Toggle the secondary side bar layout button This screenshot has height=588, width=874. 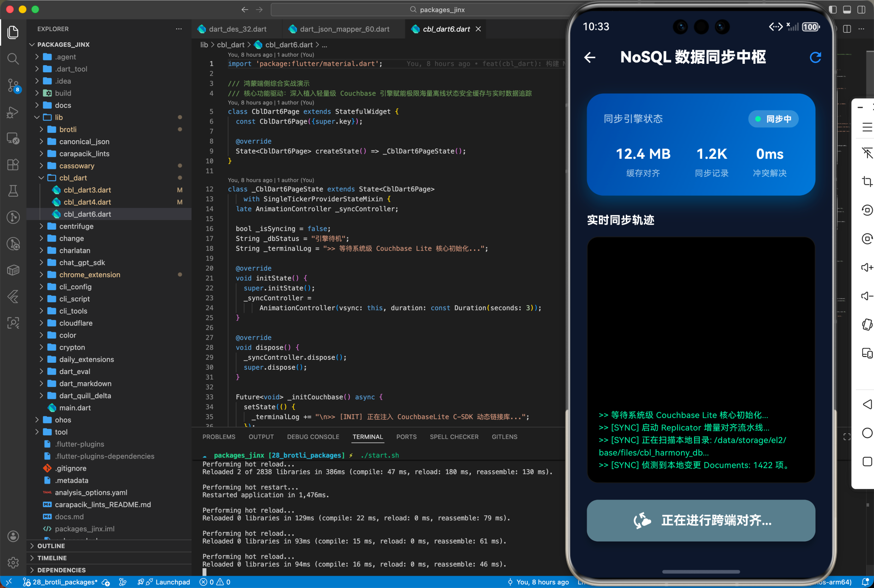pos(861,10)
